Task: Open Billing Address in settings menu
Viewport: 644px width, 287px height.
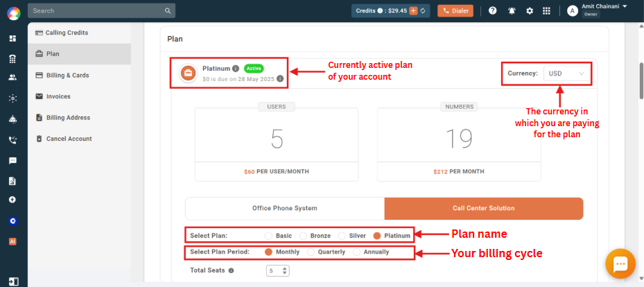Action: 79,117
